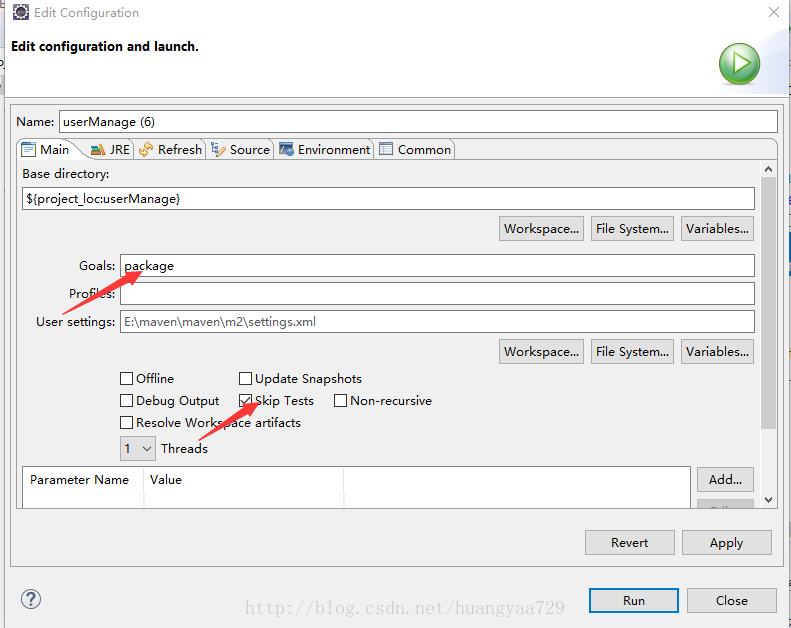Viewport: 791px width, 628px height.
Task: Enable Debug Output checkbox
Action: (127, 401)
